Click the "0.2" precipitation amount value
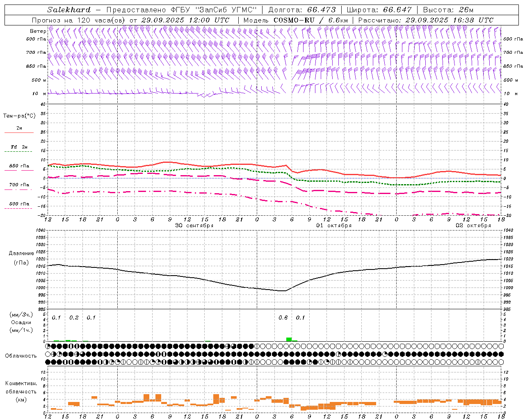This screenshot has height=420, width=525. [x=74, y=318]
